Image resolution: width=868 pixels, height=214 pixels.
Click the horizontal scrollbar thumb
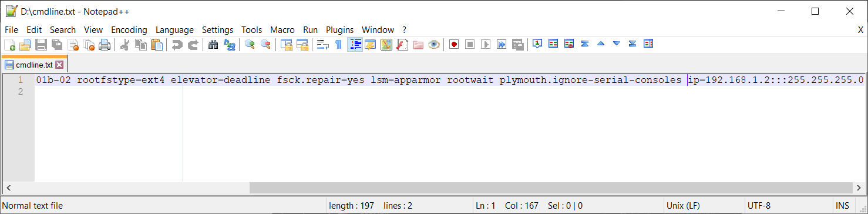551,188
